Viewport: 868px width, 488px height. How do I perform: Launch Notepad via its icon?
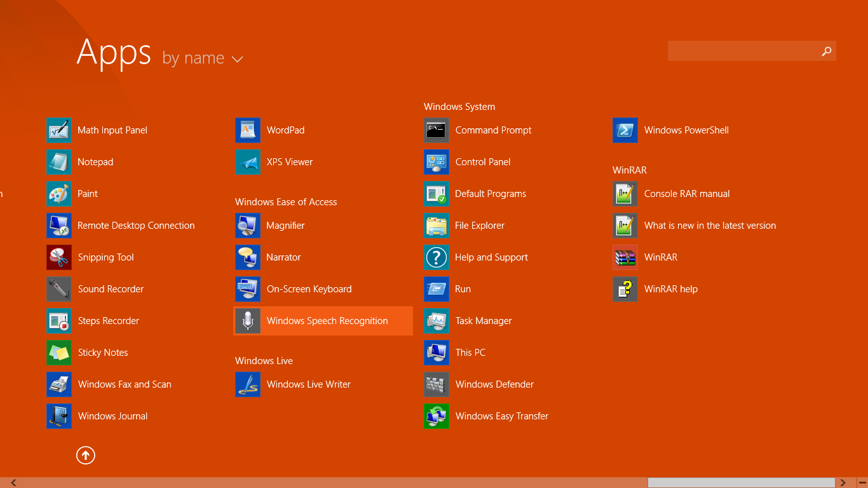pos(59,162)
